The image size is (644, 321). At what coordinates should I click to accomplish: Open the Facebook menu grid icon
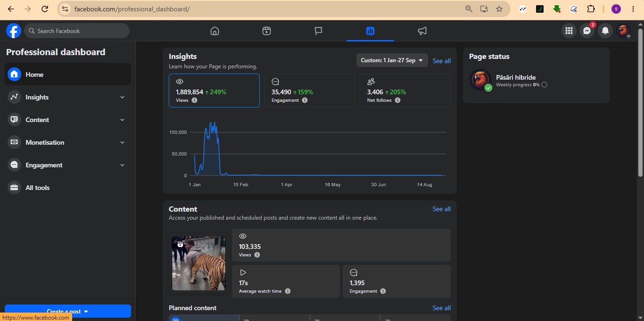569,31
